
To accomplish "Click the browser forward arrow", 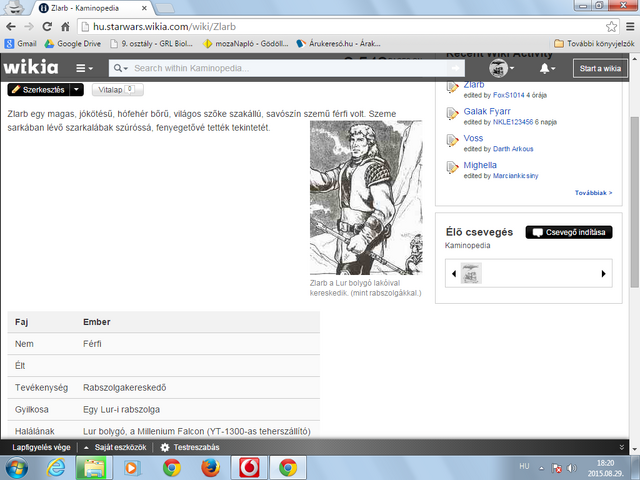I will point(29,27).
